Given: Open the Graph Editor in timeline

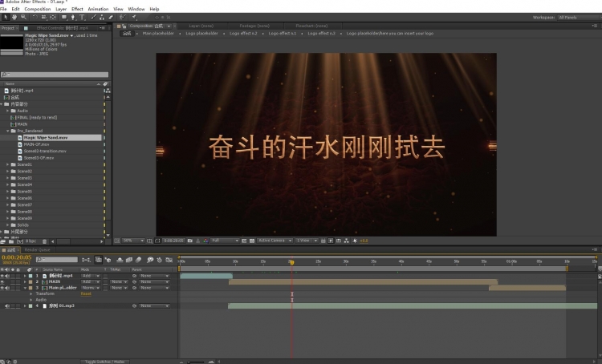Looking at the screenshot, I should (x=169, y=260).
